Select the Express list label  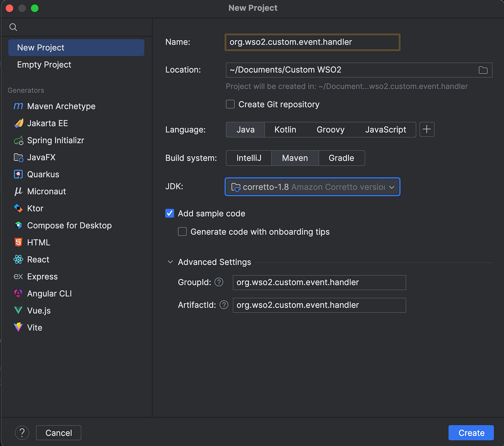pos(42,277)
